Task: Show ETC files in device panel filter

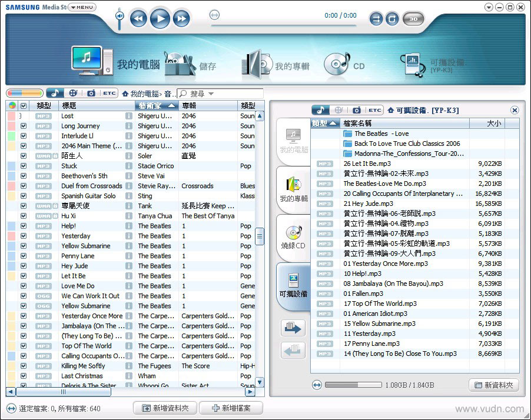Action: pyautogui.click(x=374, y=110)
